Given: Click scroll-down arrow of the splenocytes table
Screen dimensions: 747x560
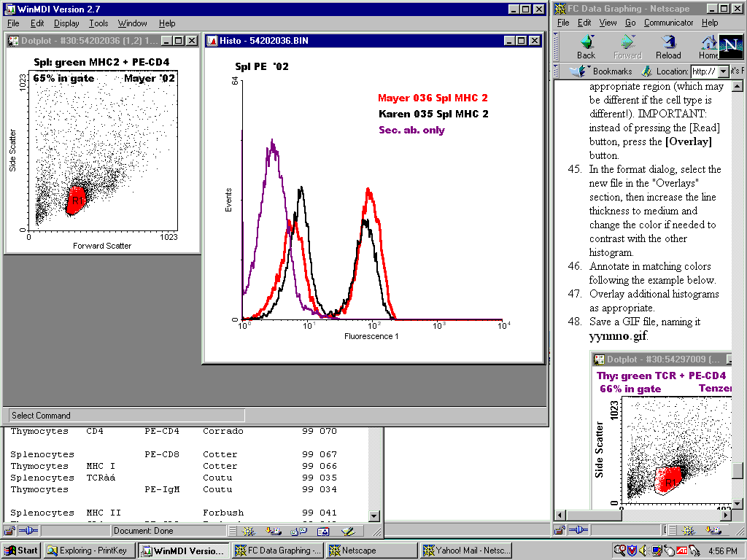Looking at the screenshot, I should coord(374,516).
